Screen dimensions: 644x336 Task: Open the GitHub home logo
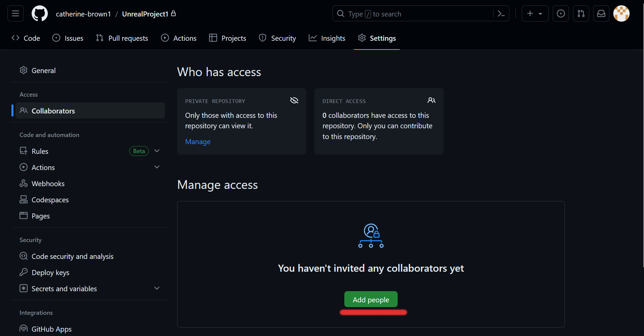39,13
